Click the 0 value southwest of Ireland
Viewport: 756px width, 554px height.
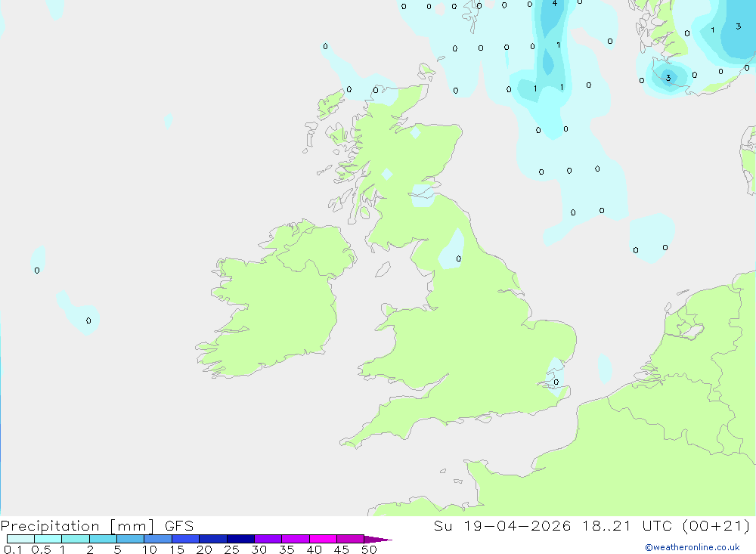[88, 320]
